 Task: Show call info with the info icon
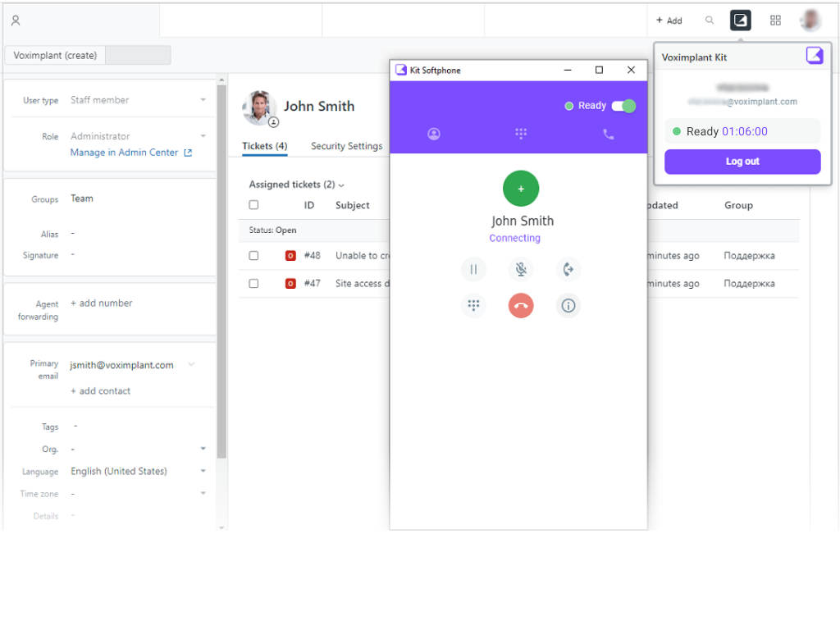[568, 306]
